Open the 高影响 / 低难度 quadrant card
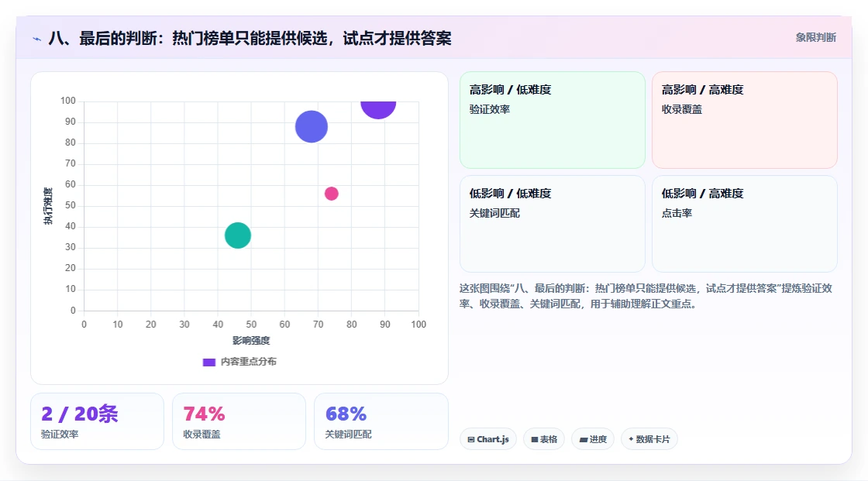Image resolution: width=868 pixels, height=481 pixels. coord(553,120)
